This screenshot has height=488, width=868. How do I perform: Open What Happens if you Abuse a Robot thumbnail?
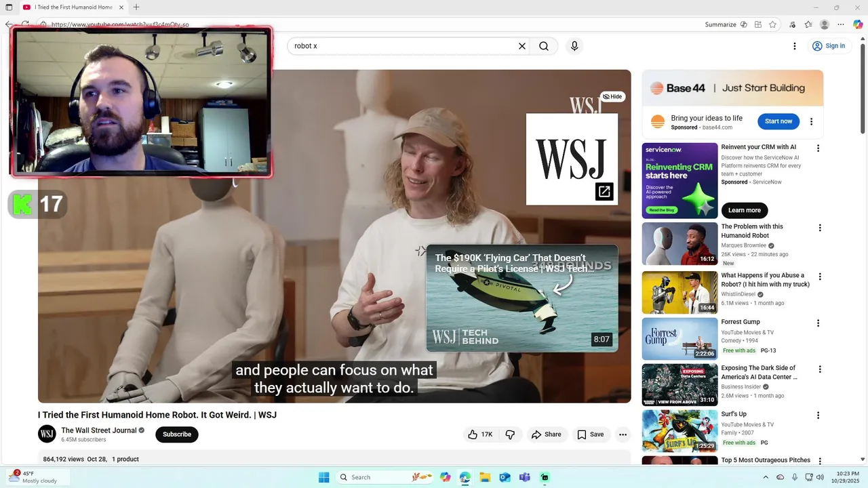coord(679,293)
